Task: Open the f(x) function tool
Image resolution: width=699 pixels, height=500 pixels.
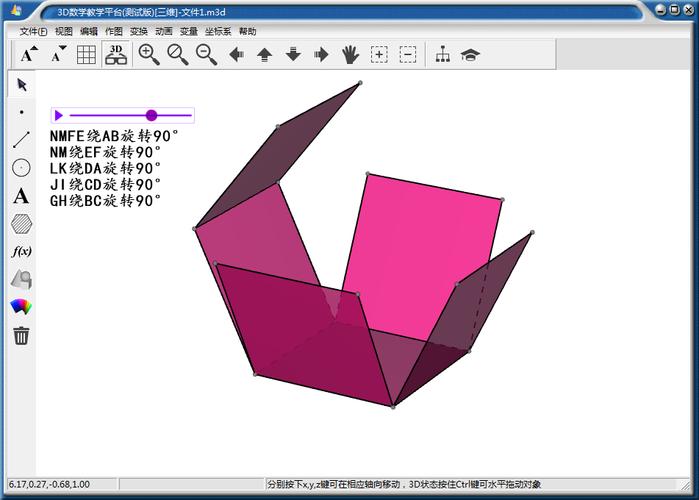Action: 22,252
